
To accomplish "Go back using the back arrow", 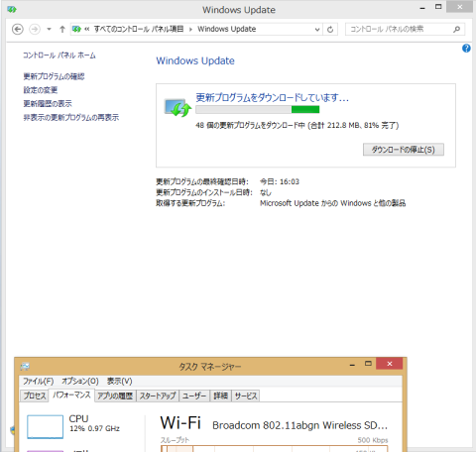I will (18, 30).
